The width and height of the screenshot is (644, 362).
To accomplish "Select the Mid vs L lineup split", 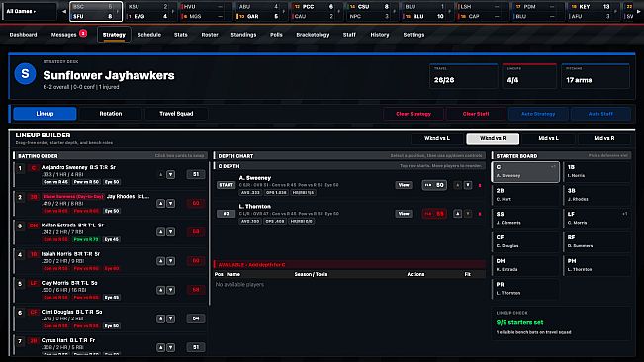I will (548, 138).
